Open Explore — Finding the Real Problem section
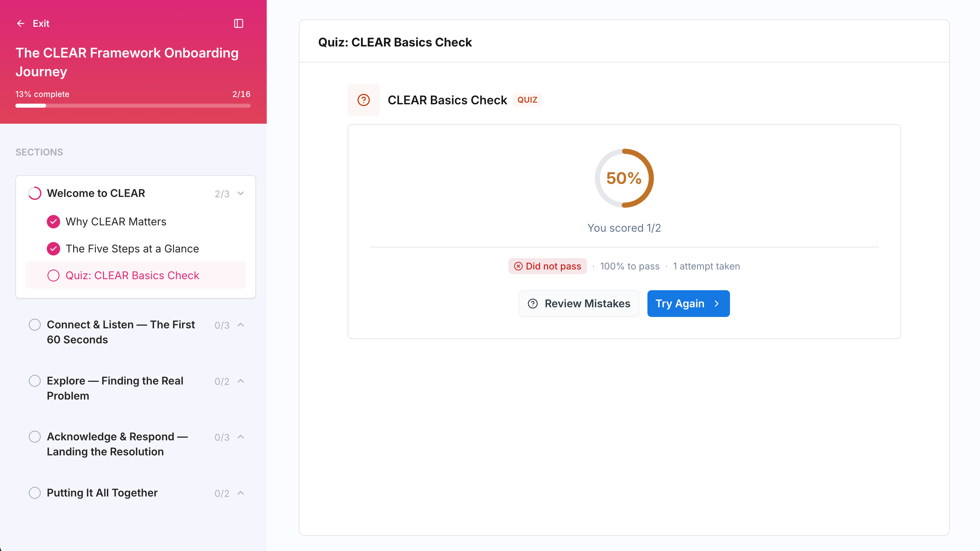 (x=115, y=389)
